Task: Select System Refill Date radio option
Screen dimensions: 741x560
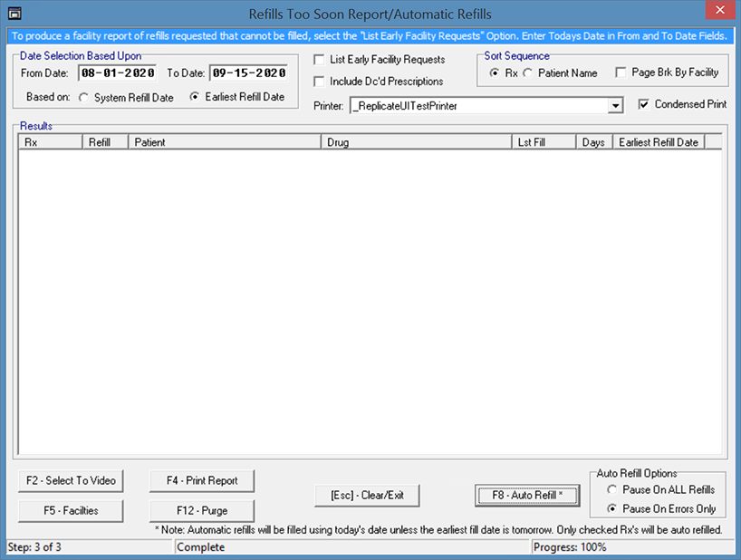Action: pyautogui.click(x=84, y=98)
